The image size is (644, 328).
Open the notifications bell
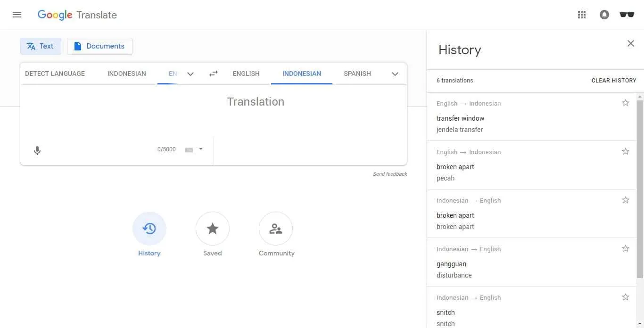pyautogui.click(x=604, y=15)
